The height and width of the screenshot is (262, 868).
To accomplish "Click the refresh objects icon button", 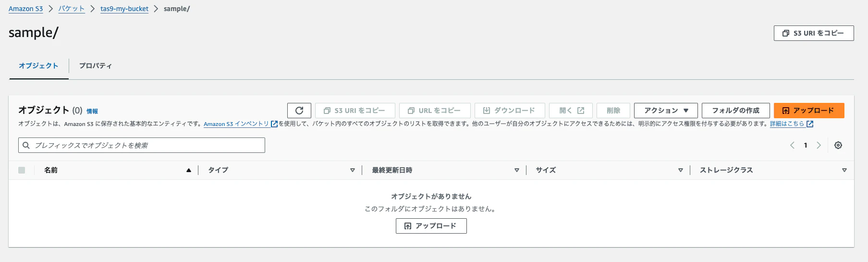I will 299,111.
